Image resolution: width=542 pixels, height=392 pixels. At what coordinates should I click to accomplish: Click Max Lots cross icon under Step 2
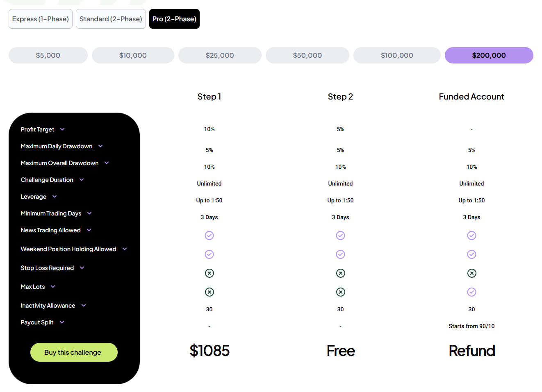tap(340, 292)
